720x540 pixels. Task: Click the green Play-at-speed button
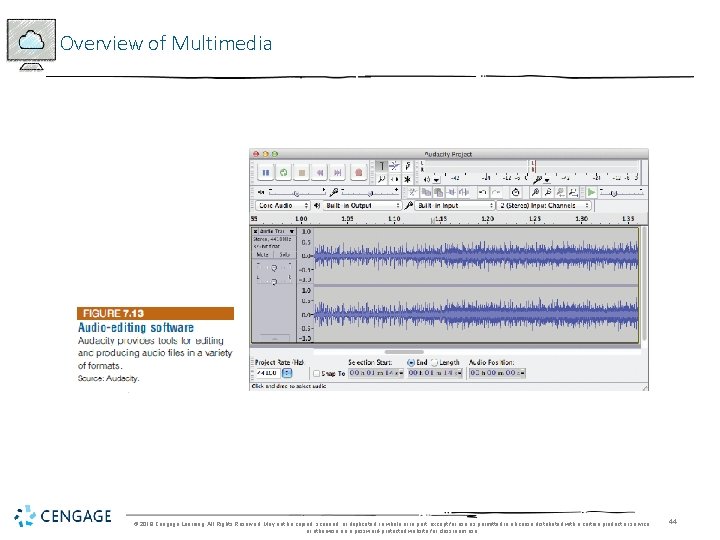591,192
